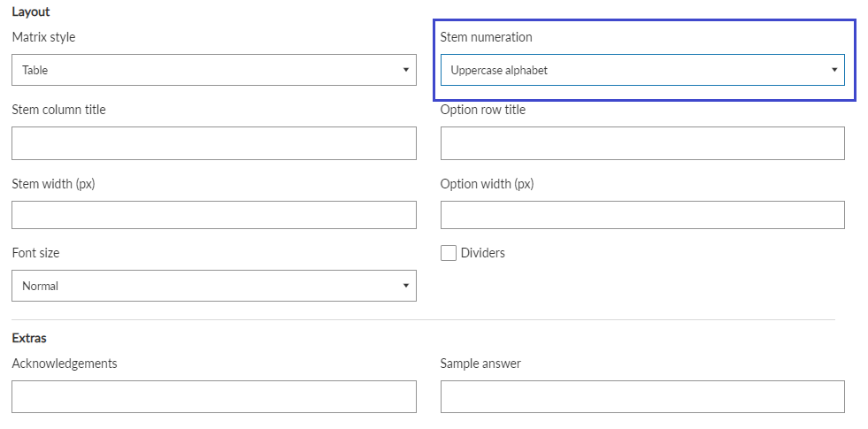This screenshot has height=429, width=868.
Task: Open the Stem numeration dropdown
Action: (x=642, y=70)
